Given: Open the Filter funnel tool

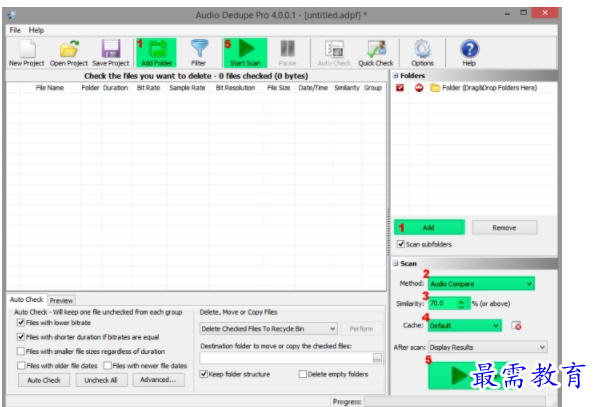Looking at the screenshot, I should point(199,53).
